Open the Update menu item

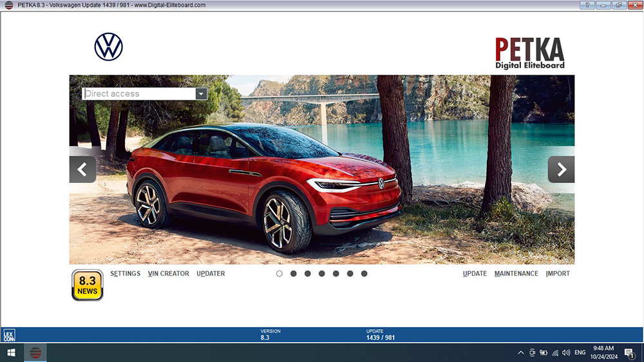point(475,274)
